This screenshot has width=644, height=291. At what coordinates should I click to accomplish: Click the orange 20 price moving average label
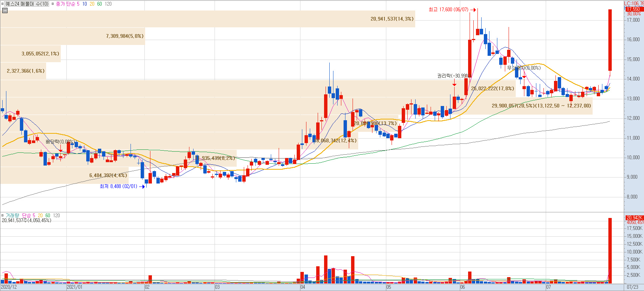(x=92, y=4)
